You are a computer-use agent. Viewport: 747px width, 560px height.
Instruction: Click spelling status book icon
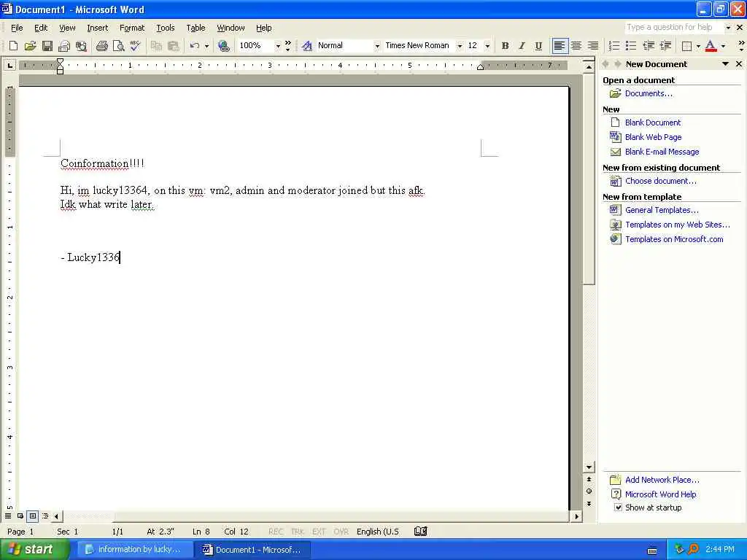(x=420, y=531)
